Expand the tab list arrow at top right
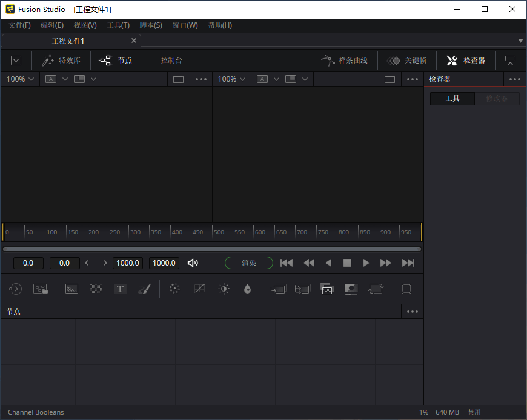The image size is (527, 420). coord(520,41)
